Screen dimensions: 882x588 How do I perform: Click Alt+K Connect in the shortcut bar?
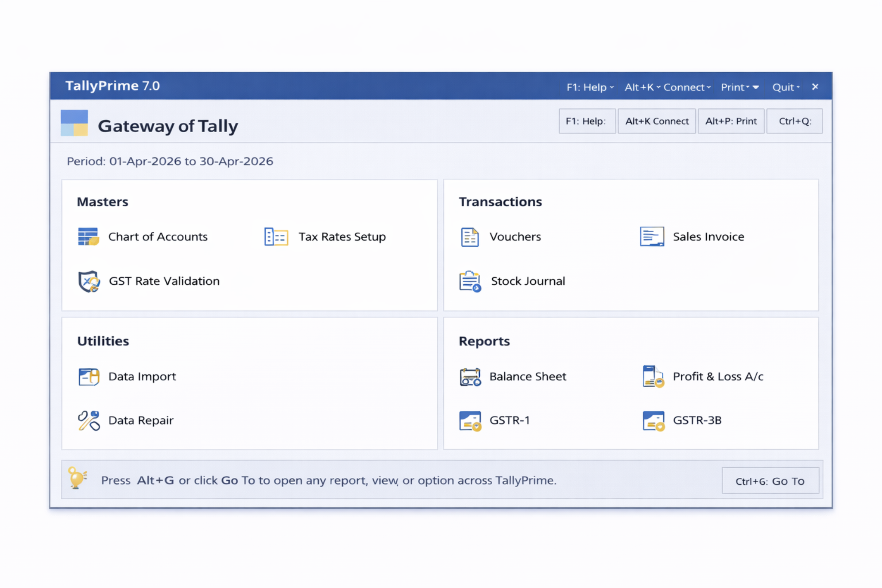point(656,121)
